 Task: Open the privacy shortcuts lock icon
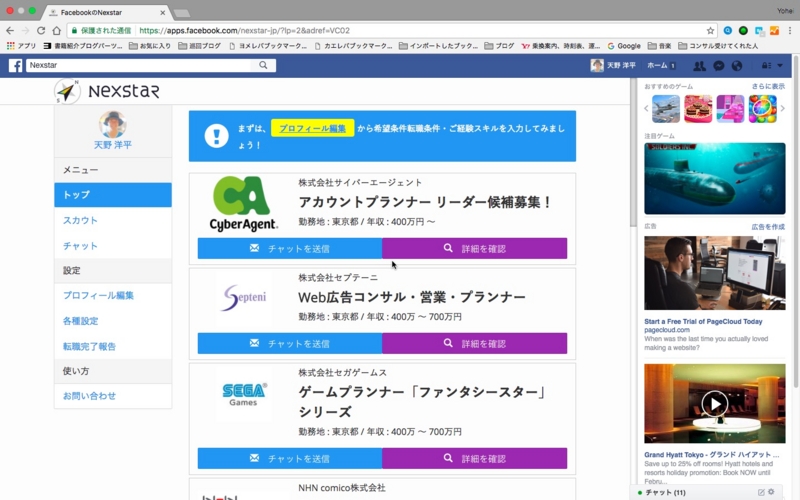tap(766, 65)
